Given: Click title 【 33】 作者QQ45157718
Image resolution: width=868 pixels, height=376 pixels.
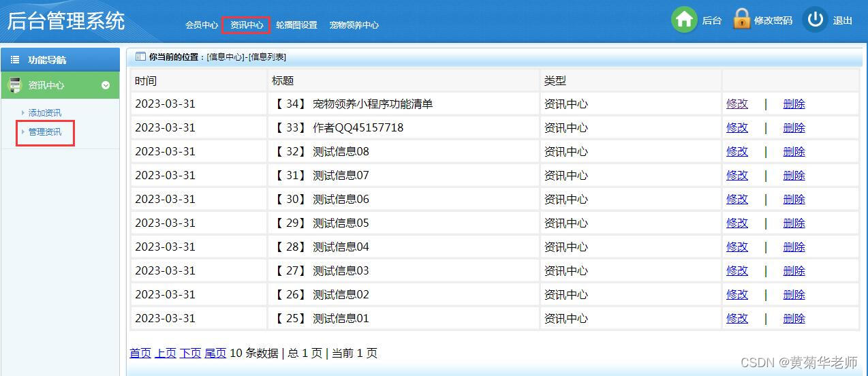Looking at the screenshot, I should coord(338,127).
